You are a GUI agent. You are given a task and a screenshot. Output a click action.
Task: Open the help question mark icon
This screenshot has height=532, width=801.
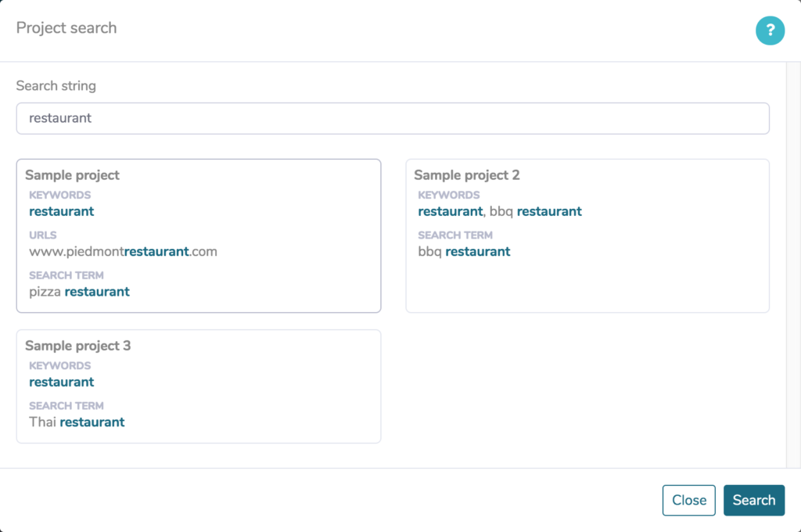tap(770, 31)
